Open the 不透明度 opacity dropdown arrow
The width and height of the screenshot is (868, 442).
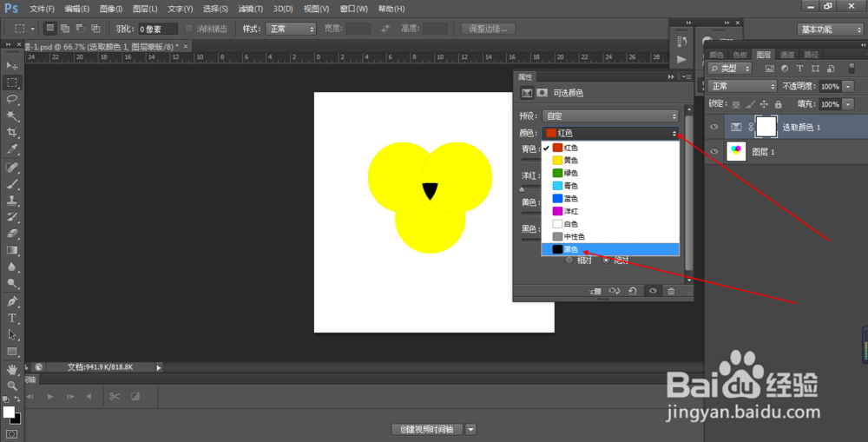[x=848, y=87]
